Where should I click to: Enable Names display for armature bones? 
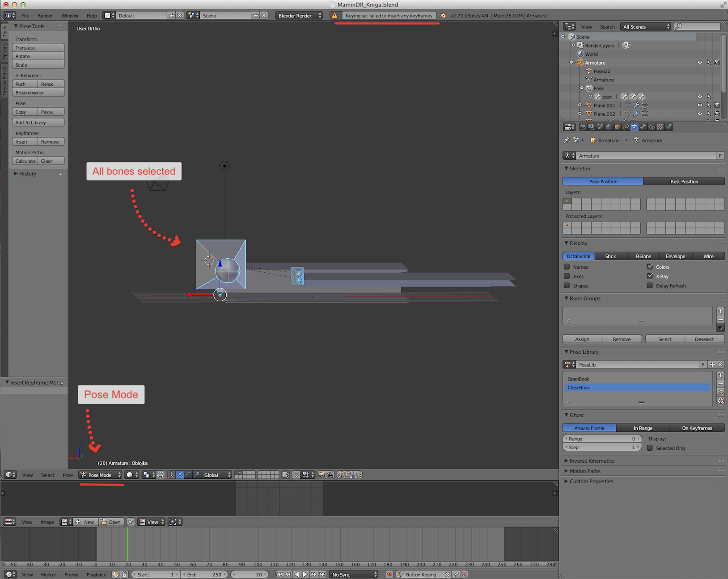567,266
